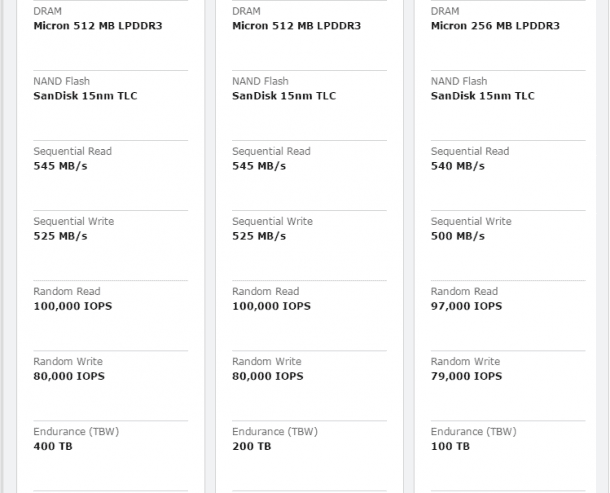
Task: Select the 100 TB endurance value
Action: 450,446
